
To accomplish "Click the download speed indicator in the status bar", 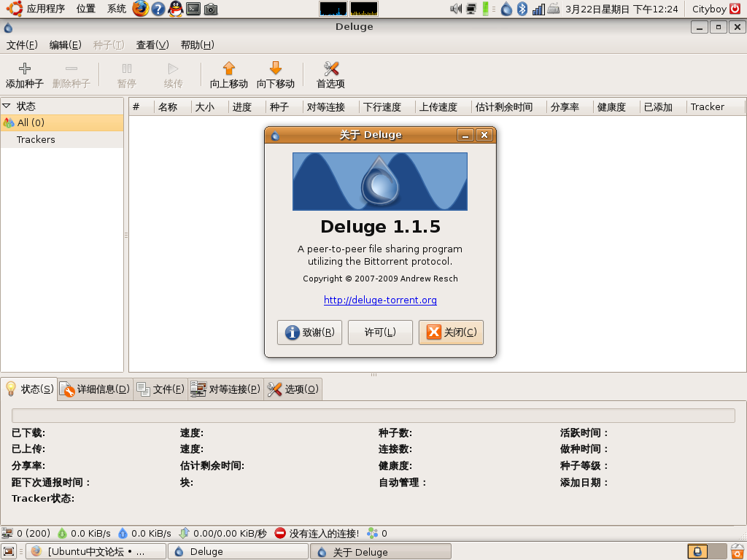I will pos(84,533).
